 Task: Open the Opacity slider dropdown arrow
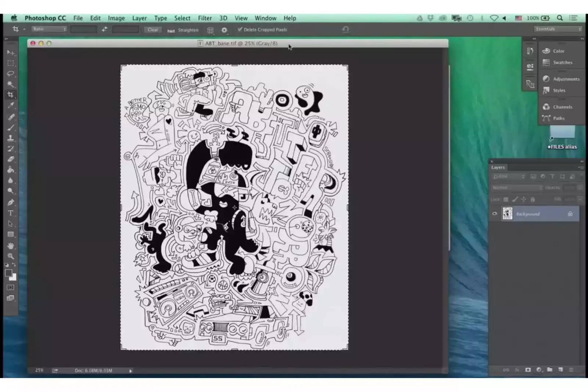(580, 188)
